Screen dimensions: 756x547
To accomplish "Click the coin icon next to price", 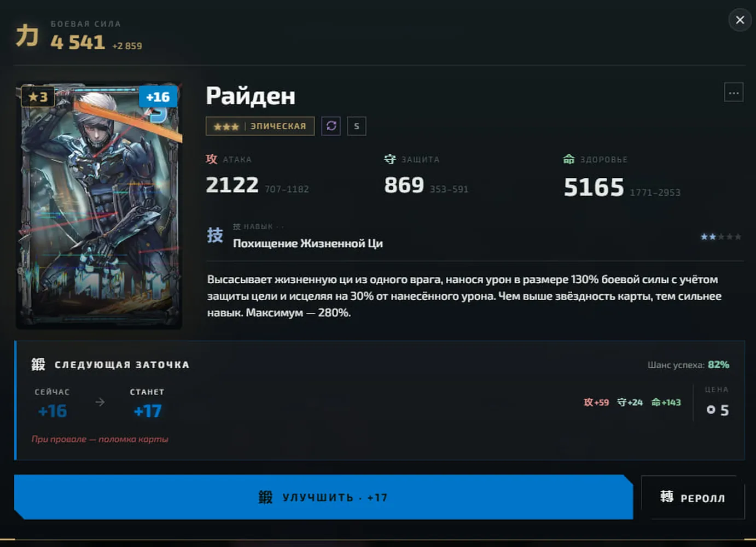I will (711, 410).
